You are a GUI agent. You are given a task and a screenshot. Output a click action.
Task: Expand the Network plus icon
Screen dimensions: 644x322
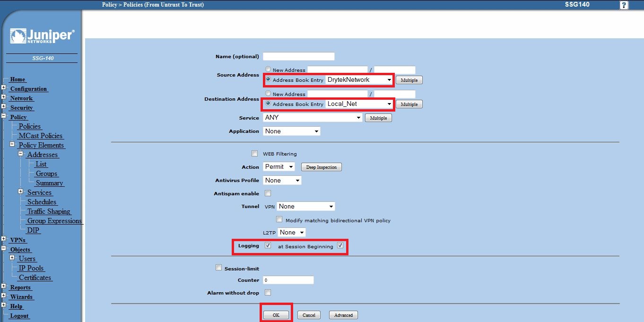pyautogui.click(x=3, y=97)
